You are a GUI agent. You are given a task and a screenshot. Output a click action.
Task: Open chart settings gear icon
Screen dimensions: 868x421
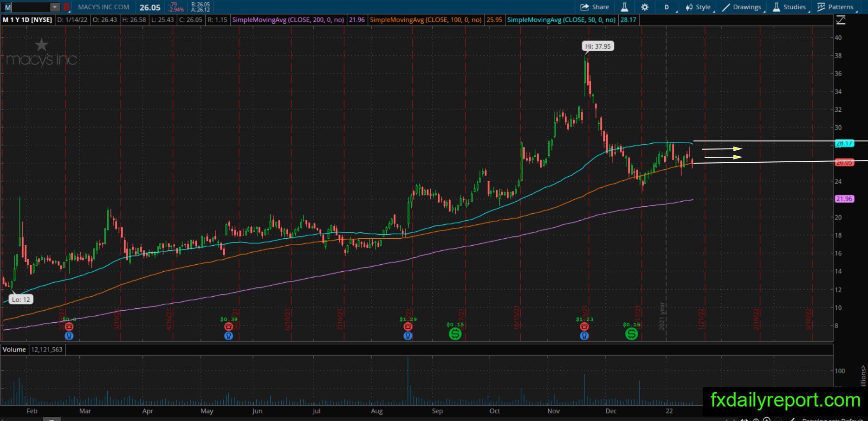(x=645, y=7)
